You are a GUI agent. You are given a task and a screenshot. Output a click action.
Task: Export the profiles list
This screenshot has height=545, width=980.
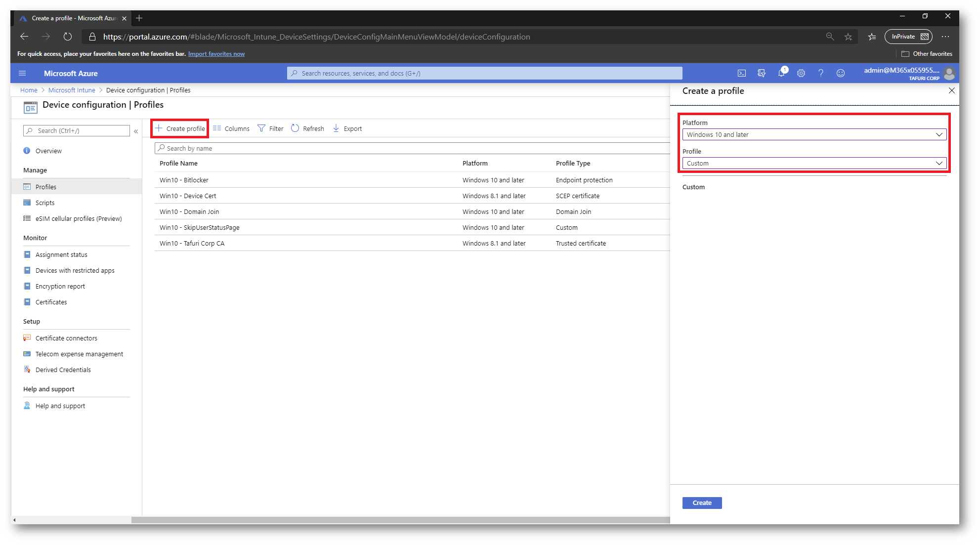(x=347, y=128)
